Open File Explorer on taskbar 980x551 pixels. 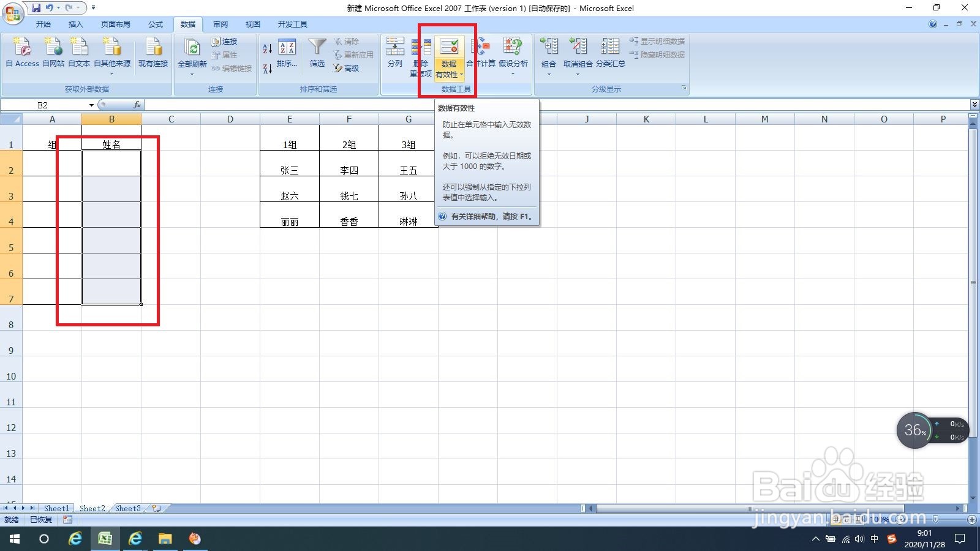click(165, 539)
